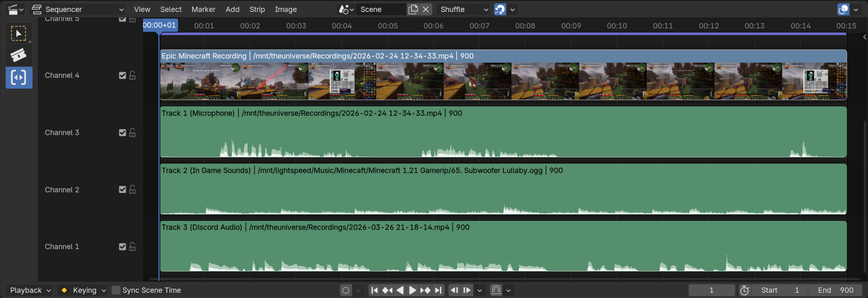Uncheck the Channel 2 mute checkbox
This screenshot has height=298, width=868.
[122, 190]
